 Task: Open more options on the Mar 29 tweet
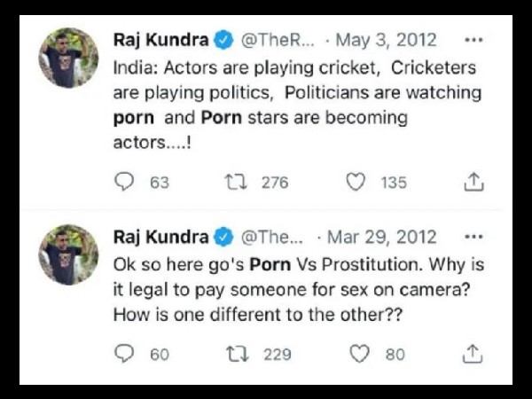coord(474,237)
